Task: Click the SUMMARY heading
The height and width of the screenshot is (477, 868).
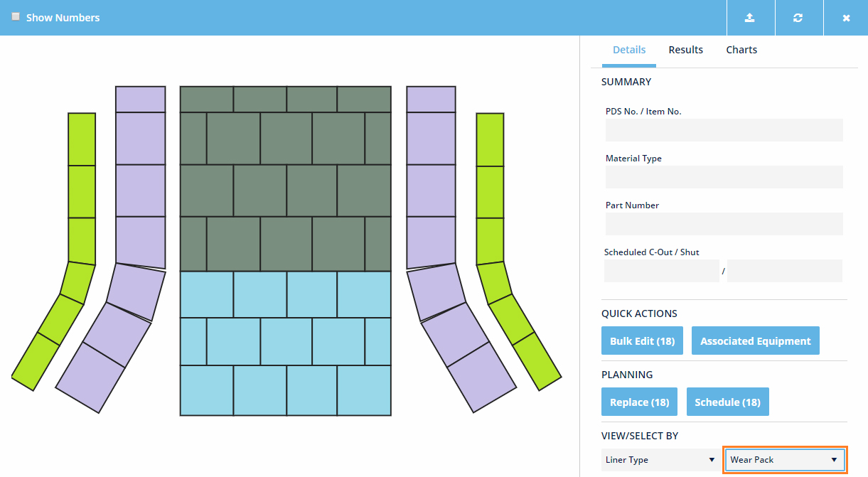Action: point(626,82)
